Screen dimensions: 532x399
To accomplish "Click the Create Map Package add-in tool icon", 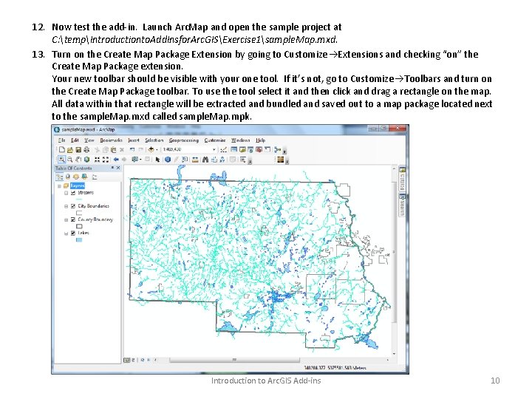I will point(281,160).
